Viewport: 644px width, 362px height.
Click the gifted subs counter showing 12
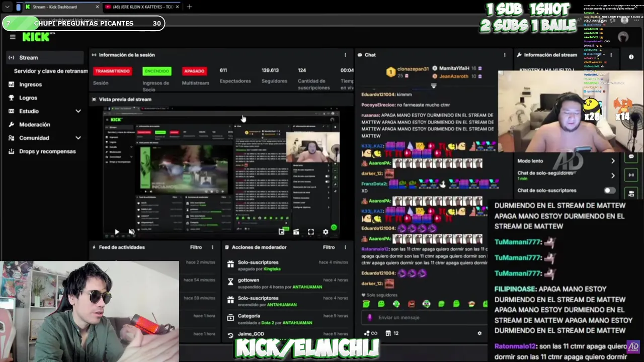pyautogui.click(x=392, y=333)
